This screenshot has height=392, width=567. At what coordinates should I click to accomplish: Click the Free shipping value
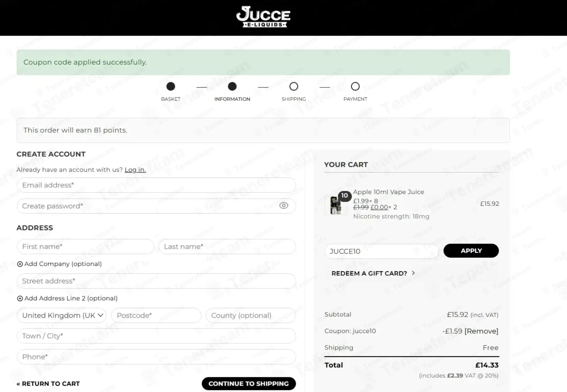(491, 348)
